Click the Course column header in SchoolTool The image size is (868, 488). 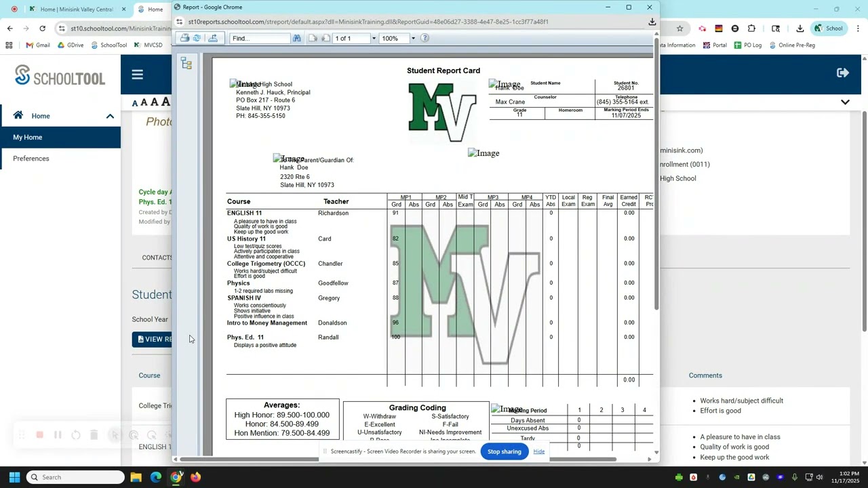pyautogui.click(x=149, y=375)
